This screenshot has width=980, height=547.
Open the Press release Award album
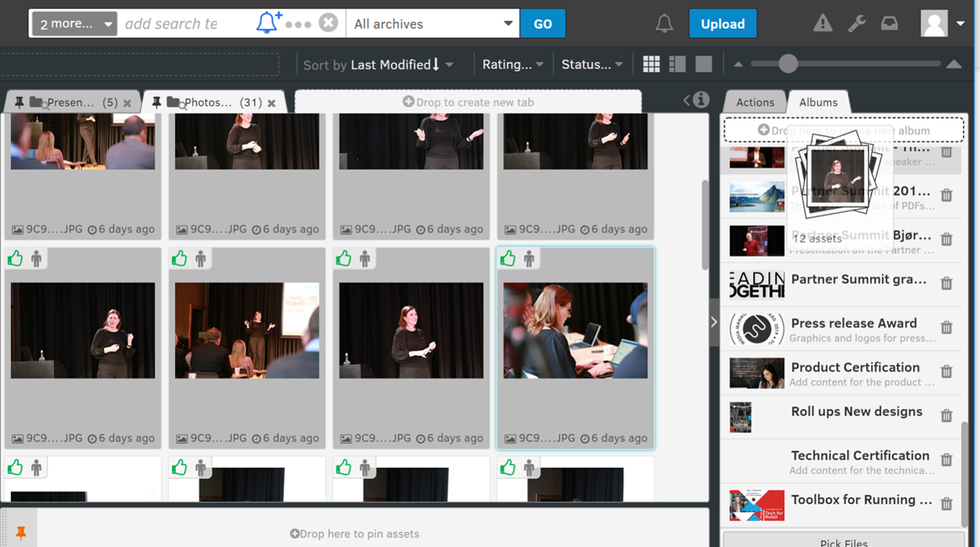point(841,329)
